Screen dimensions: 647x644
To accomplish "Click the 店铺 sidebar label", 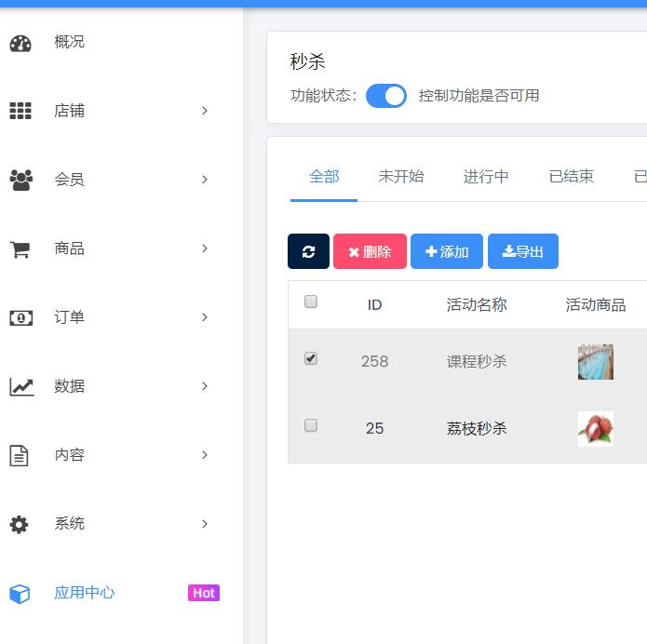I will (x=69, y=111).
